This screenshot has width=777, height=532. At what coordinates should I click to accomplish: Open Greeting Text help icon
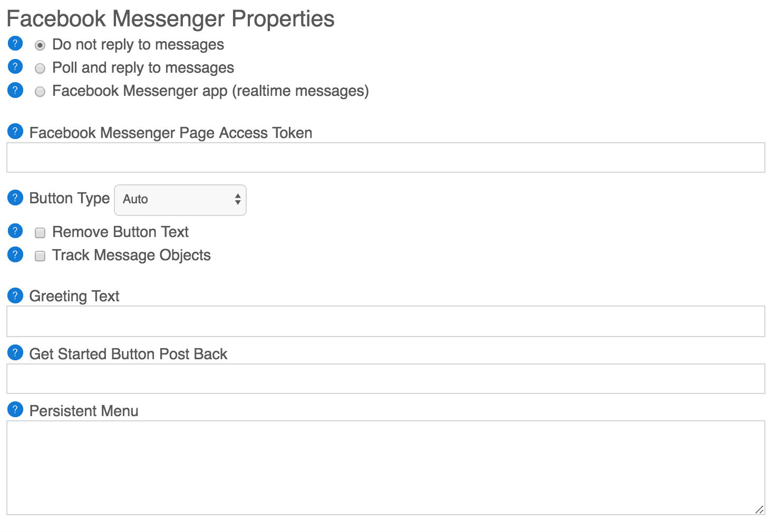(x=15, y=295)
